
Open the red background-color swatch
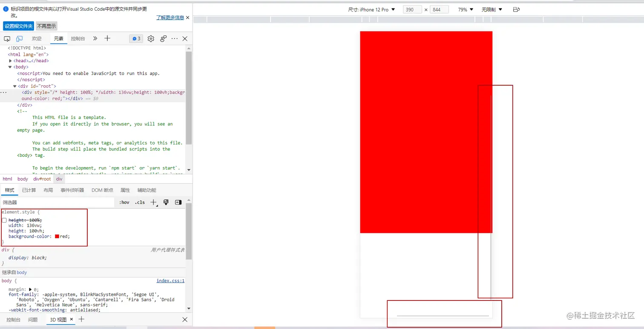(57, 237)
